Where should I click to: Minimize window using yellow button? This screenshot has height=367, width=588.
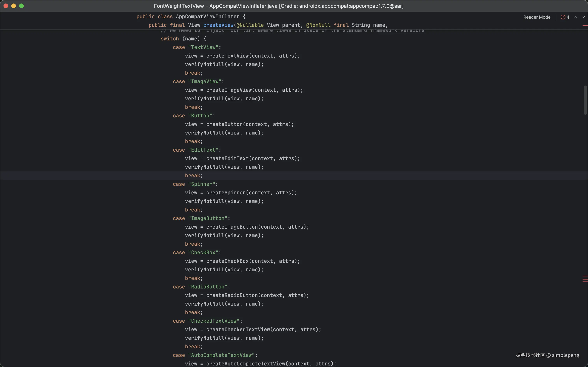coord(14,6)
